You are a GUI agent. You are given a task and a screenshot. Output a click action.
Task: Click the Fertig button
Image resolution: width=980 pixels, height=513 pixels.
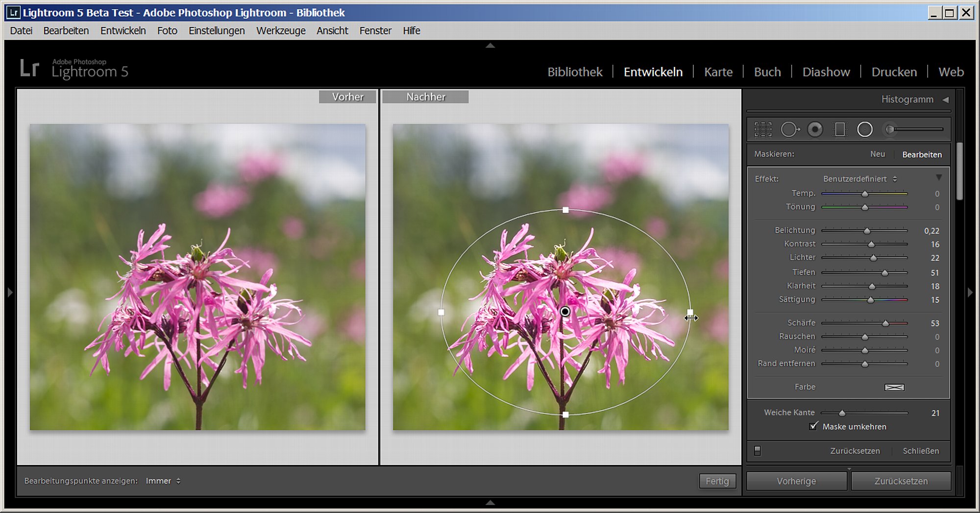717,481
